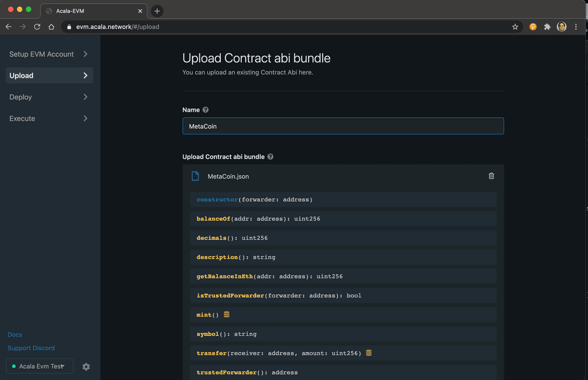Screen dimensions: 588x380
Task: Expand Setup EVM Account chevron
Action: click(x=85, y=54)
